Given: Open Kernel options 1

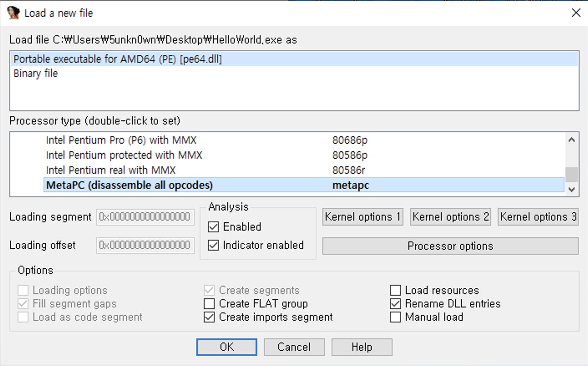Looking at the screenshot, I should point(362,217).
